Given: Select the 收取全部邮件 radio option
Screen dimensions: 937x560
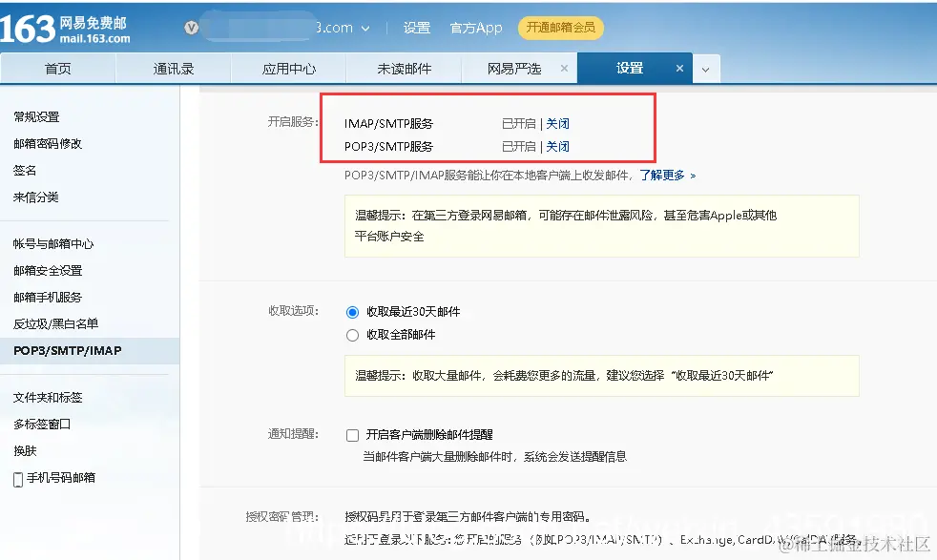Looking at the screenshot, I should (352, 335).
